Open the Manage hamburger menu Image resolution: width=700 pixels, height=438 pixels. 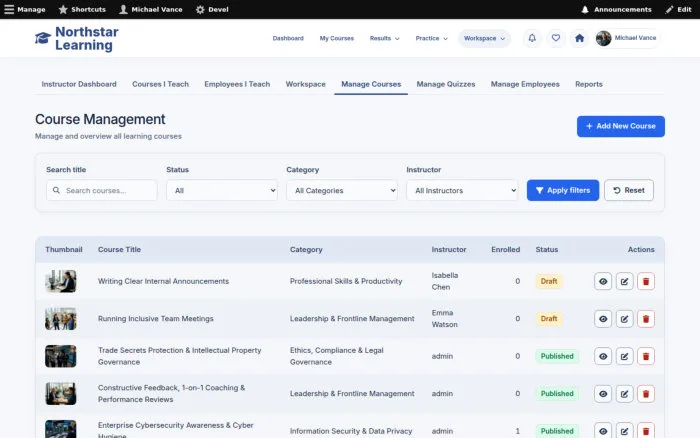(x=25, y=9)
